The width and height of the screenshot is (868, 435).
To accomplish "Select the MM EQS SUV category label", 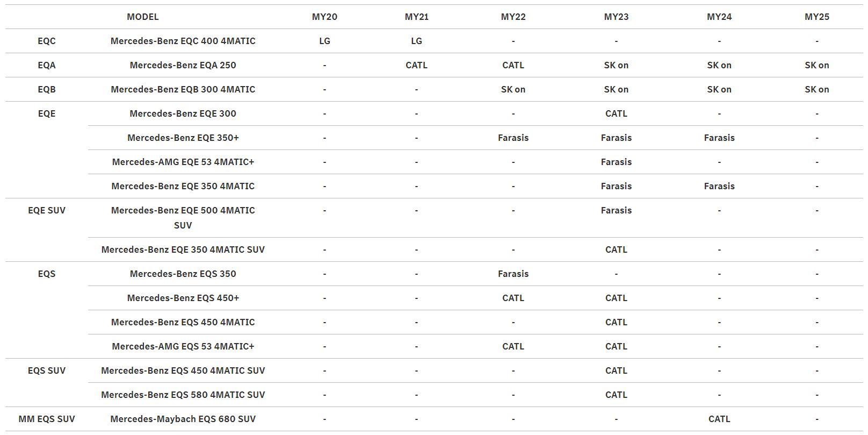I will pyautogui.click(x=47, y=419).
